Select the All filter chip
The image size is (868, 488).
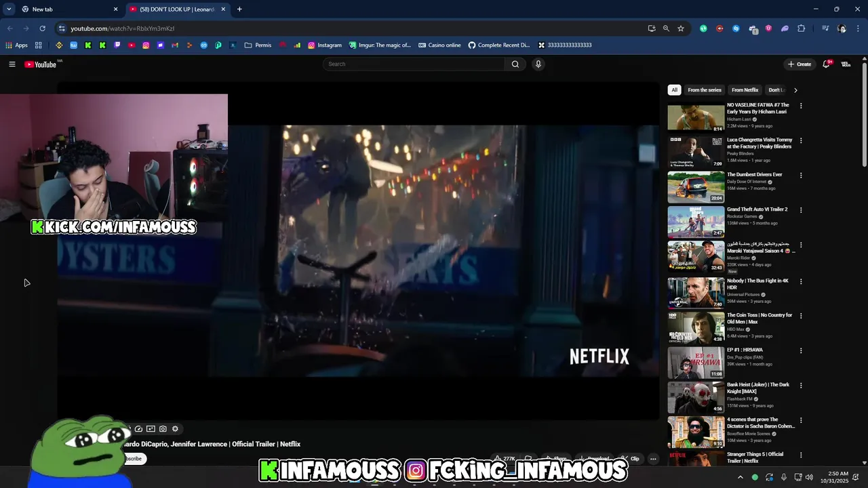(674, 90)
